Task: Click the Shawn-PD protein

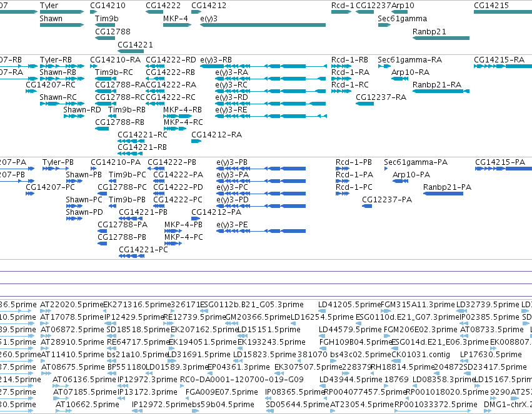Action: click(74, 219)
